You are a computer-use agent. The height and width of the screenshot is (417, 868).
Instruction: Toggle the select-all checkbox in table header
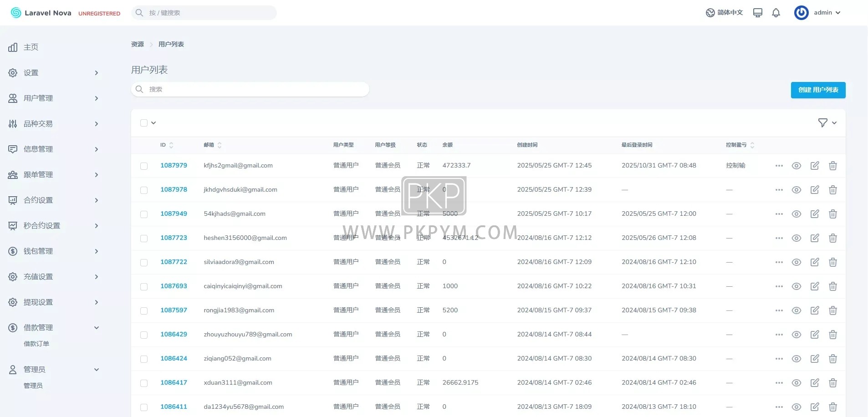144,123
